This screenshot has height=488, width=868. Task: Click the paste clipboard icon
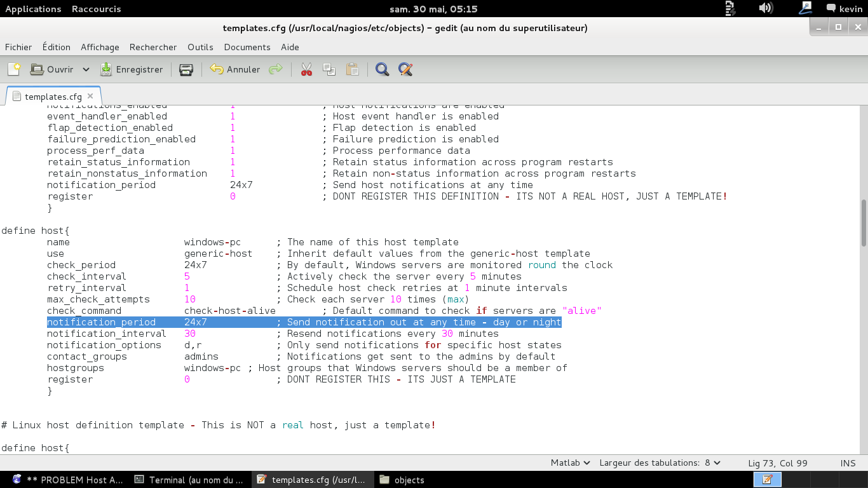pos(353,69)
